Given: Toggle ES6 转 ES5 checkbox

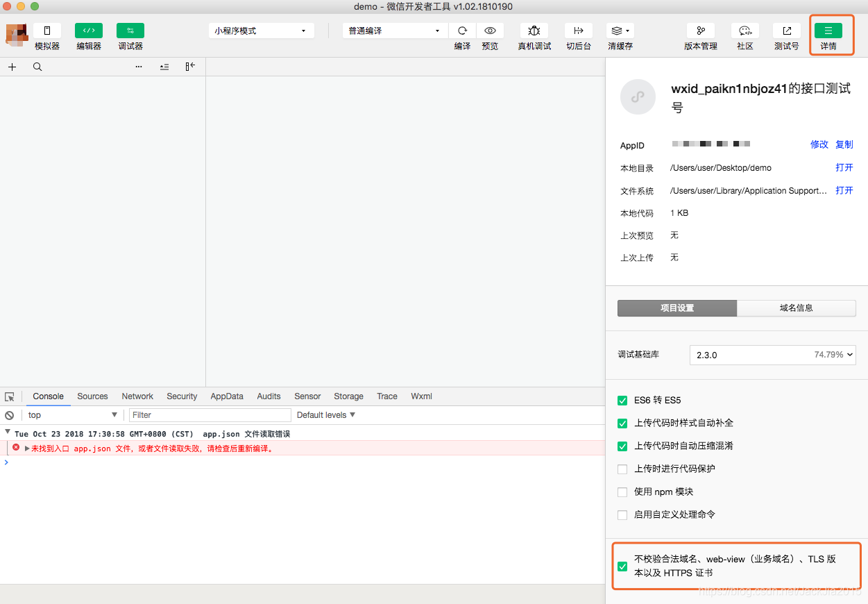Looking at the screenshot, I should tap(622, 401).
